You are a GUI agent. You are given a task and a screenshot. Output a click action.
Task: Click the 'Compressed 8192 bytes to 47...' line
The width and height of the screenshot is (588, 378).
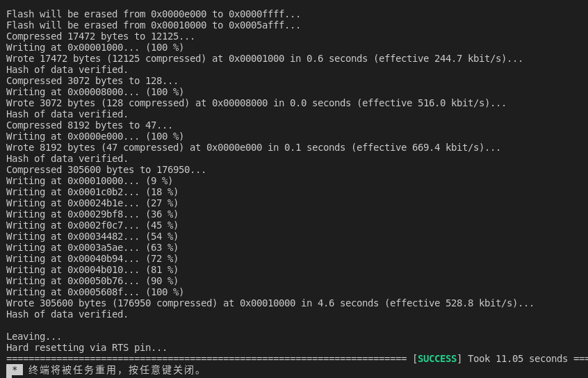pos(90,125)
